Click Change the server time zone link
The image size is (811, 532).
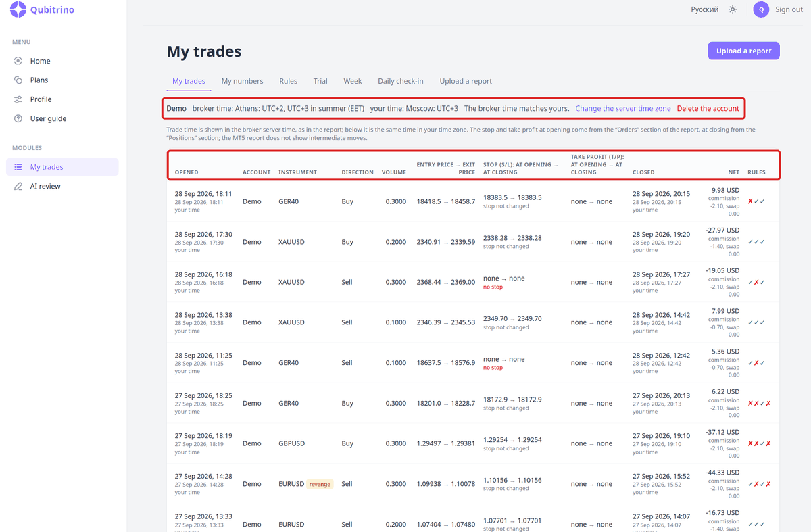pos(623,108)
